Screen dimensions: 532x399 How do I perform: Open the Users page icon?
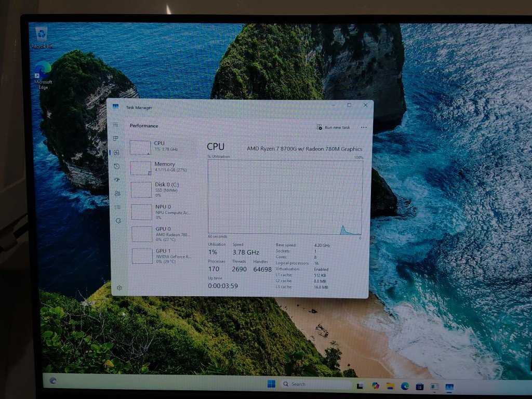point(117,193)
